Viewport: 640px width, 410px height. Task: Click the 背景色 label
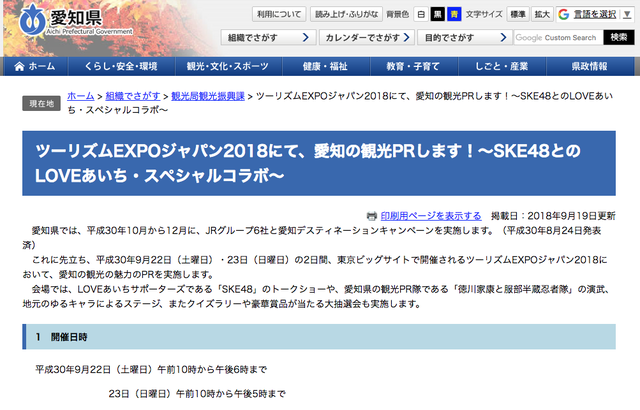[x=398, y=14]
